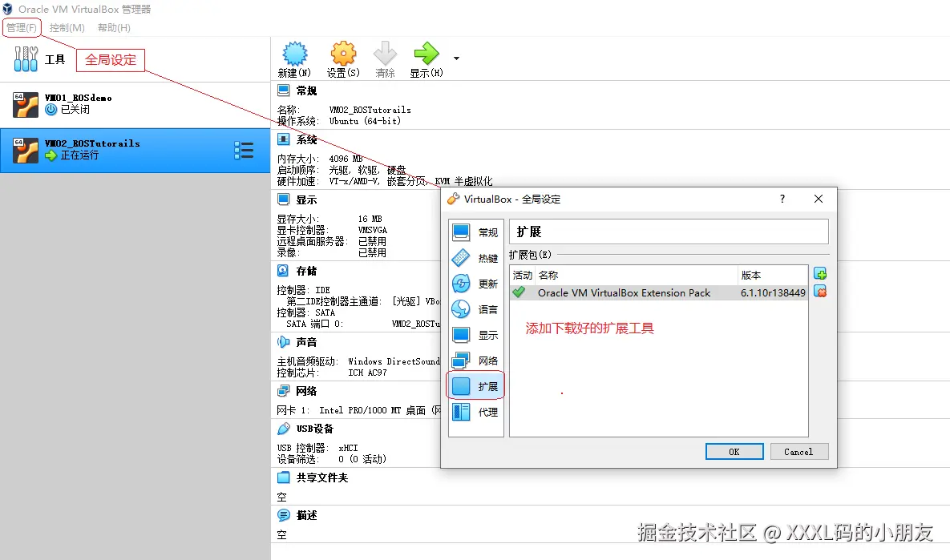Image resolution: width=950 pixels, height=560 pixels.
Task: Click the 版本 column header
Action: point(773,276)
